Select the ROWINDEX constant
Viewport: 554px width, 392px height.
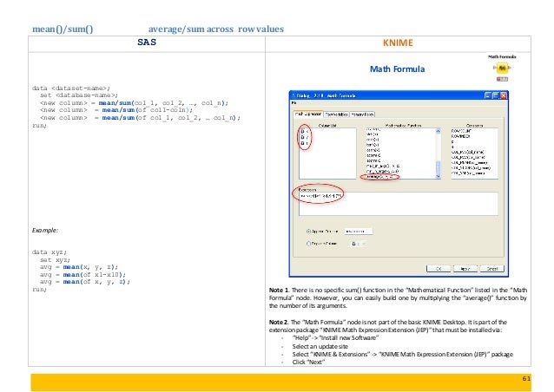[461, 136]
